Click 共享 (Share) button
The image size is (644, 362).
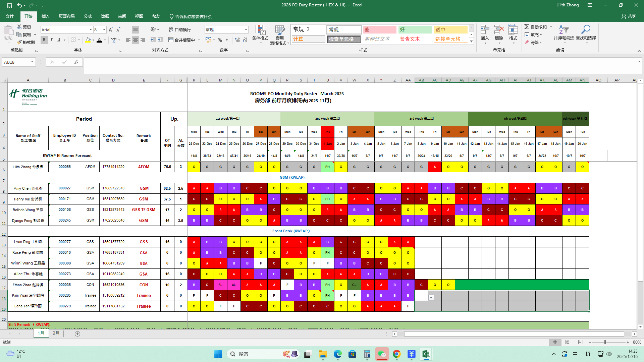pos(629,16)
